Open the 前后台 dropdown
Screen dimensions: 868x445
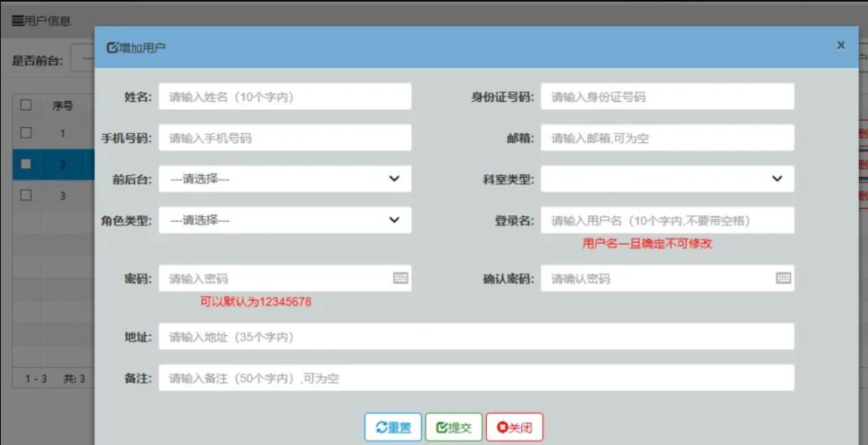click(x=284, y=179)
